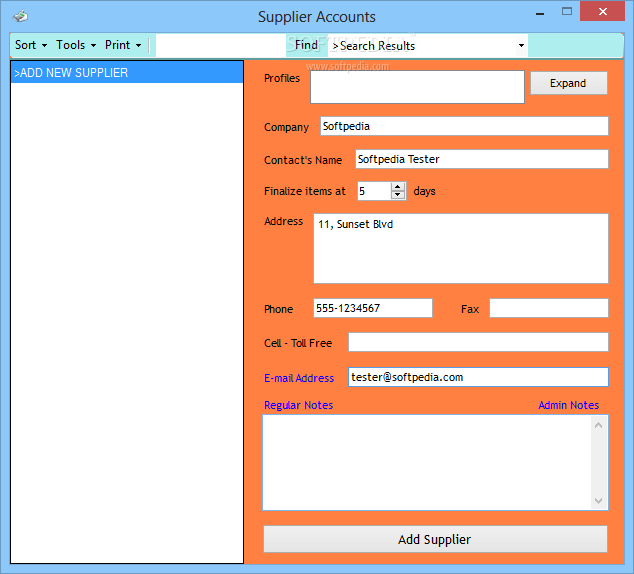Click the search text field beside Find

pos(221,45)
